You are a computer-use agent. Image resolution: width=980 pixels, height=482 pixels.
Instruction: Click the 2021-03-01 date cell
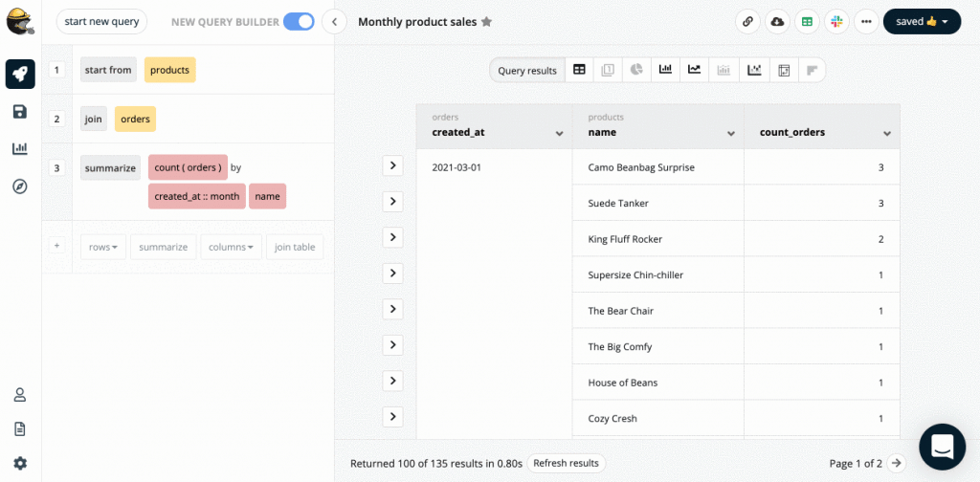click(x=457, y=167)
